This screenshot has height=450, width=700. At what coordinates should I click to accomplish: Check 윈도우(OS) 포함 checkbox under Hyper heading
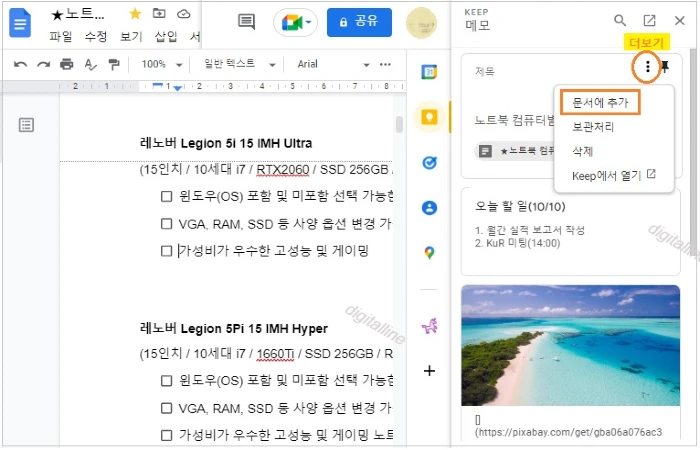(x=167, y=381)
